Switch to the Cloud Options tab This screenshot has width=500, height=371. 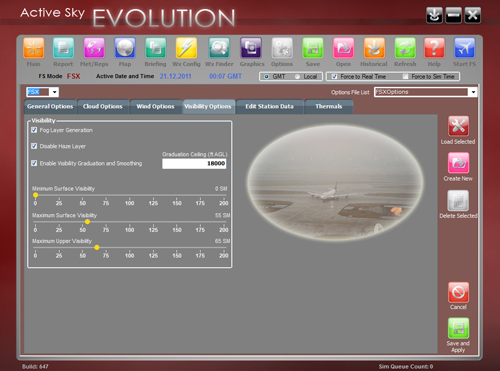pos(103,107)
